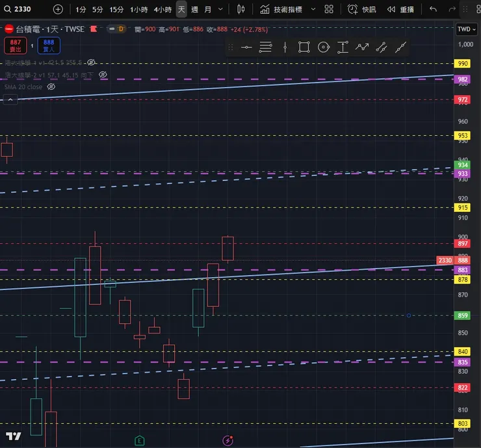Click the 822 red price label
This screenshot has height=448, width=481.
(462, 388)
